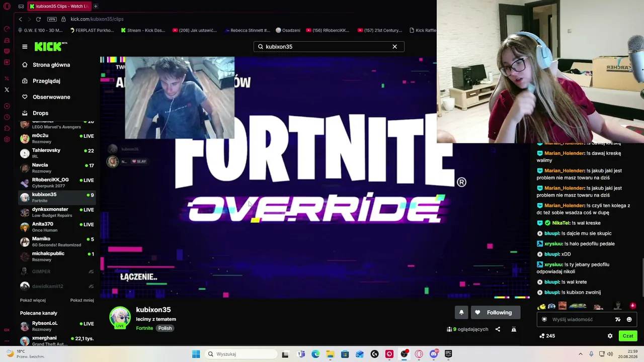
Task: Open a new browser tab
Action: coord(96,7)
